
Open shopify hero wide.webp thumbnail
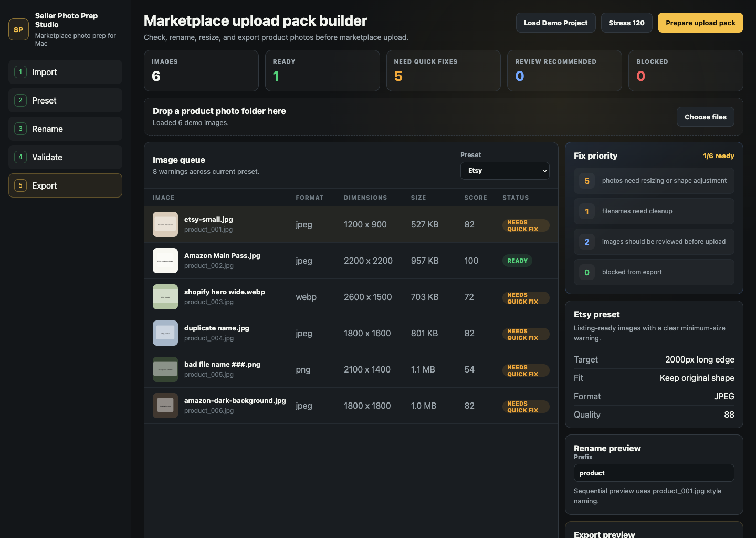click(x=165, y=297)
